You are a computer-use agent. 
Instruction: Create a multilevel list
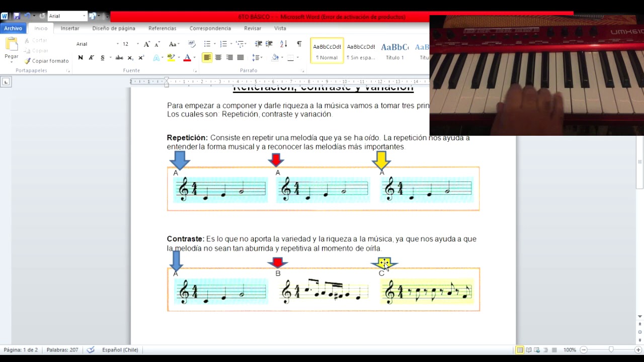pyautogui.click(x=240, y=44)
